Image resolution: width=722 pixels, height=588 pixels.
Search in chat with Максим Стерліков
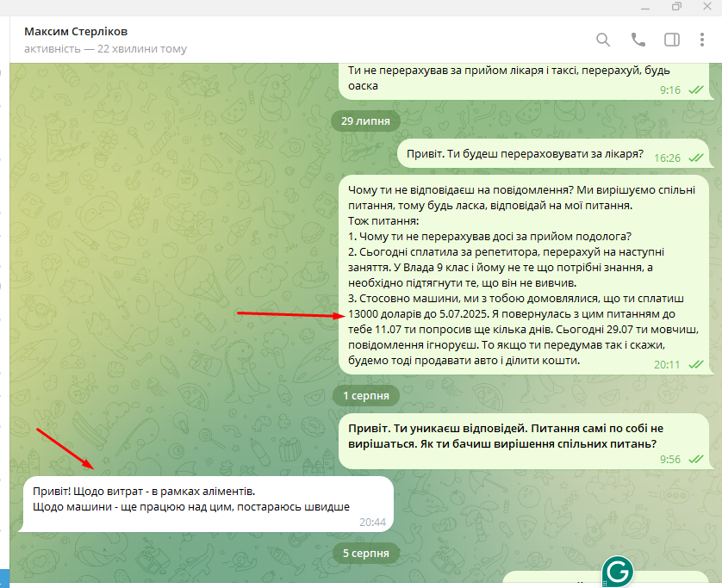pos(603,40)
